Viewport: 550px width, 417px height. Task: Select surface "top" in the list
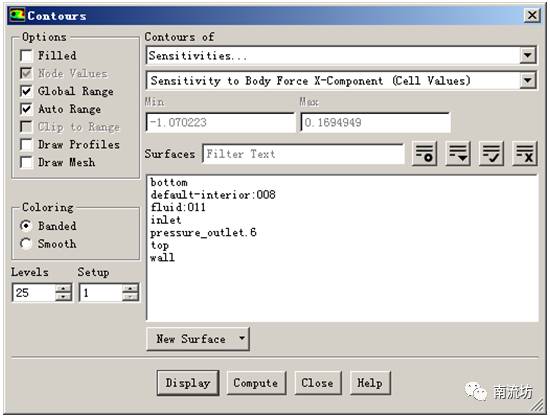[160, 245]
